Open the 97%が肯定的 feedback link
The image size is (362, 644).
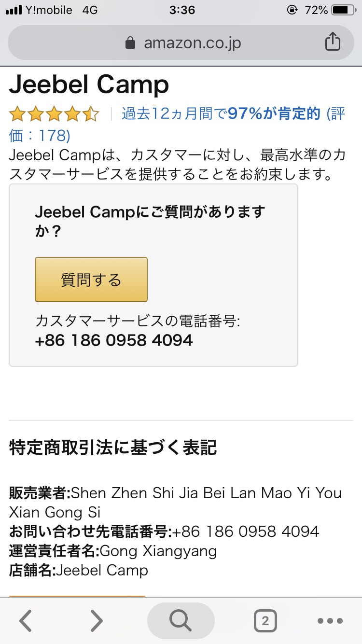coord(274,114)
